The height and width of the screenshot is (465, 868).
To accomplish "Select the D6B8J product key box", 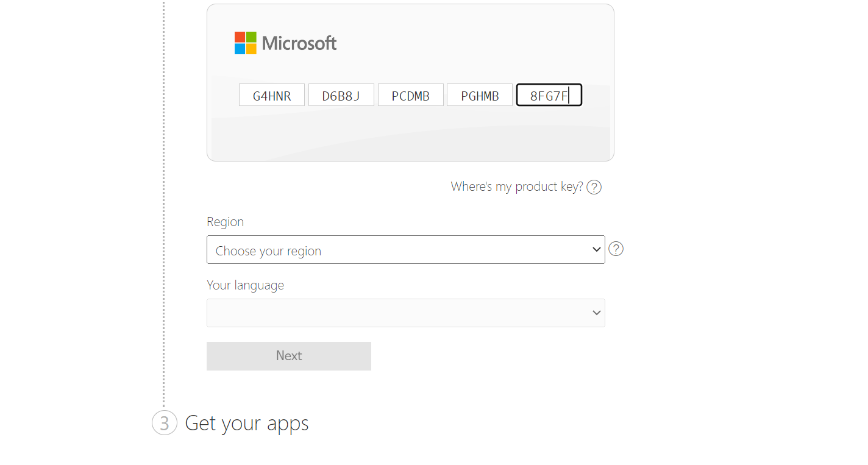I will 341,96.
